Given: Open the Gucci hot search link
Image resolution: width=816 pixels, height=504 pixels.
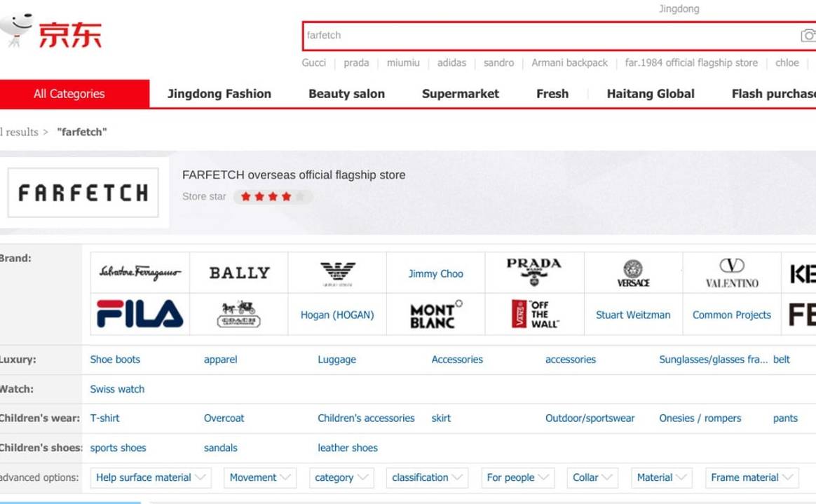Looking at the screenshot, I should (313, 62).
